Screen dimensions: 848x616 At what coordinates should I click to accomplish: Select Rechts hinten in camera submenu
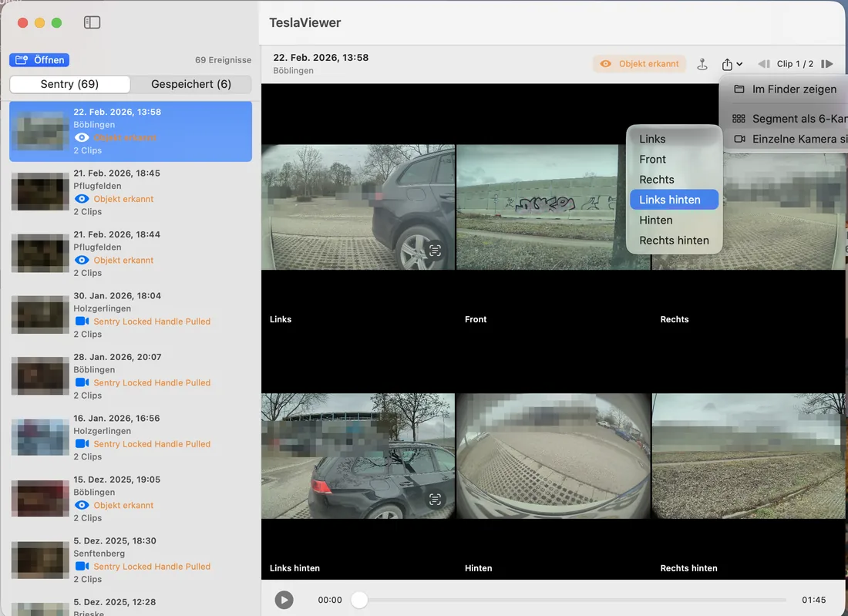click(674, 240)
